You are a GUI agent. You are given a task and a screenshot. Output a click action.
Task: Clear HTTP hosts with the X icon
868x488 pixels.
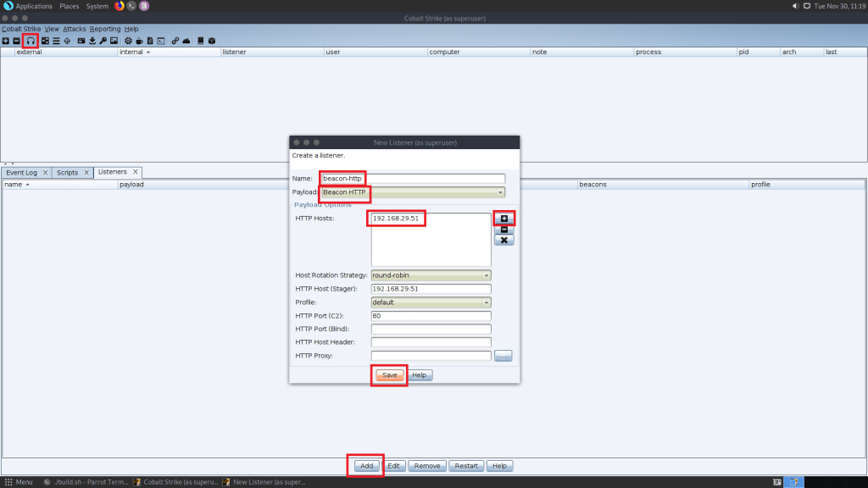point(504,241)
